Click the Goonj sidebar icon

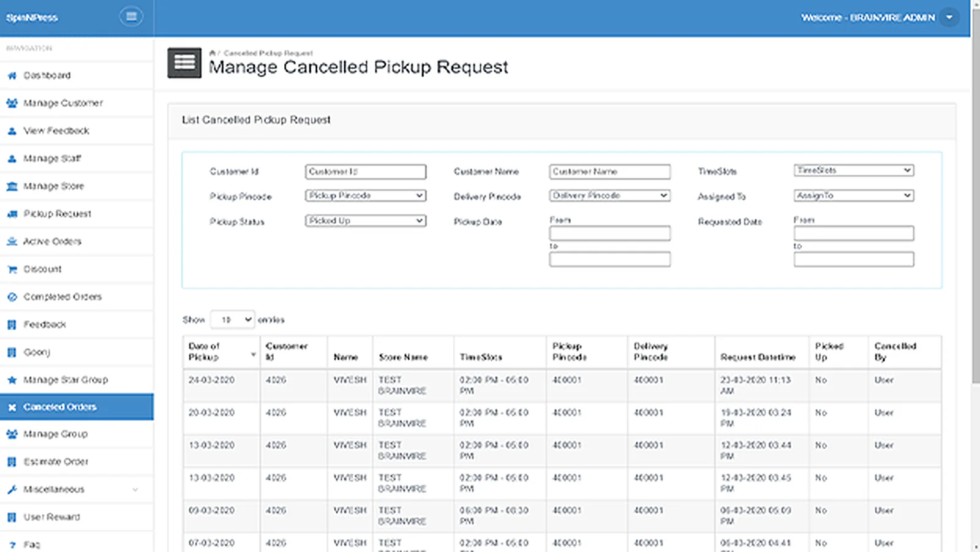12,352
